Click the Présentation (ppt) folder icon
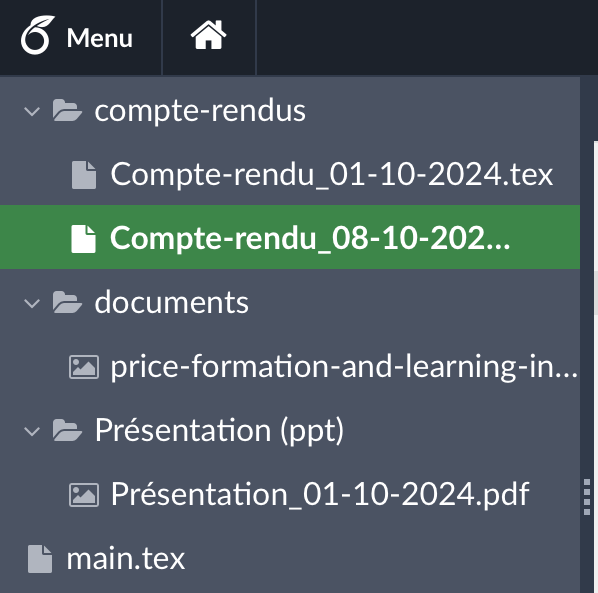598x593 pixels. pyautogui.click(x=67, y=430)
